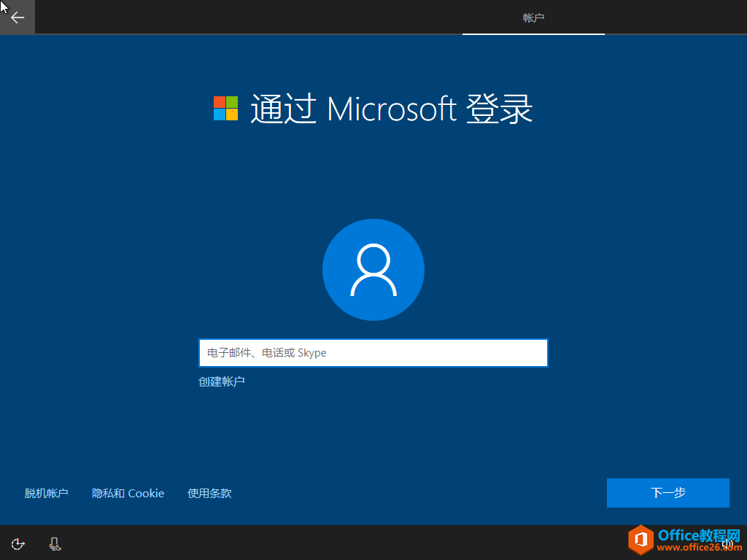
Task: Click the 下一步 button
Action: pyautogui.click(x=668, y=493)
